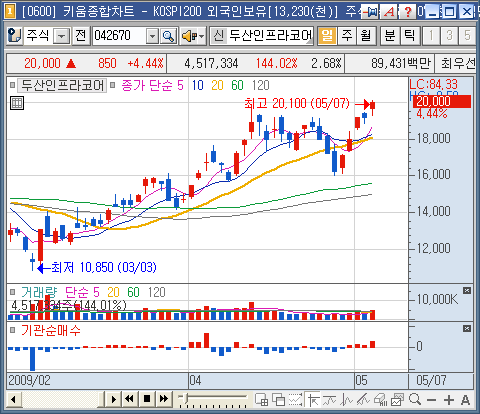This screenshot has width=480, height=414.
Task: Click the title bar app icon
Action: coord(10,12)
